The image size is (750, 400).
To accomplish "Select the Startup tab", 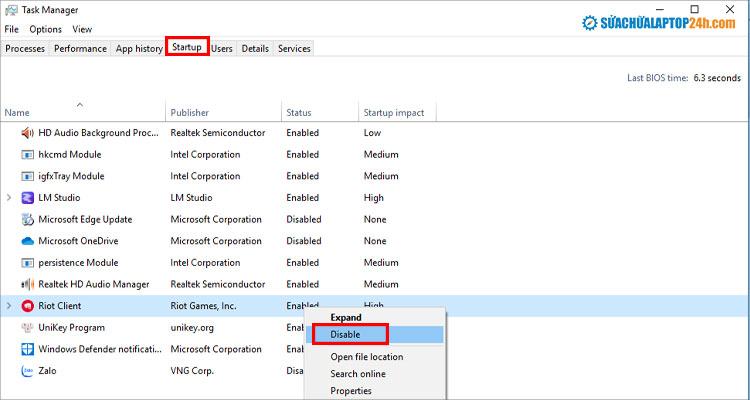I will click(x=187, y=47).
